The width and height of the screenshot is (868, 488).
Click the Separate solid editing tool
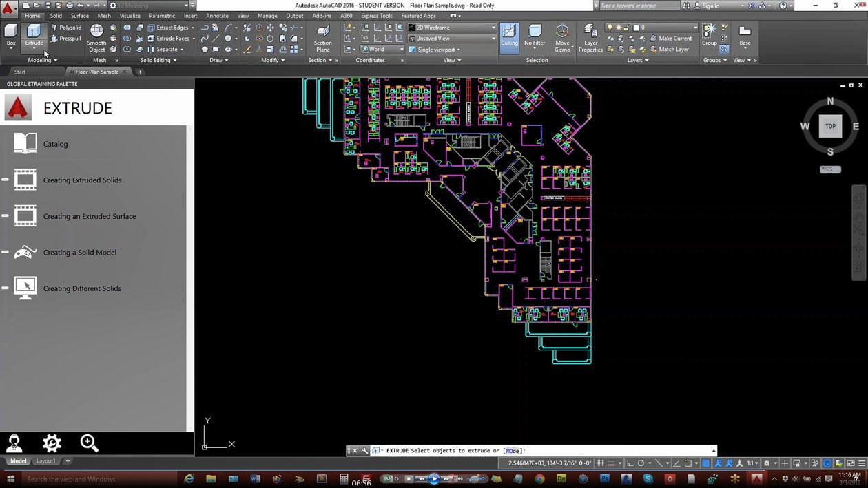[165, 50]
